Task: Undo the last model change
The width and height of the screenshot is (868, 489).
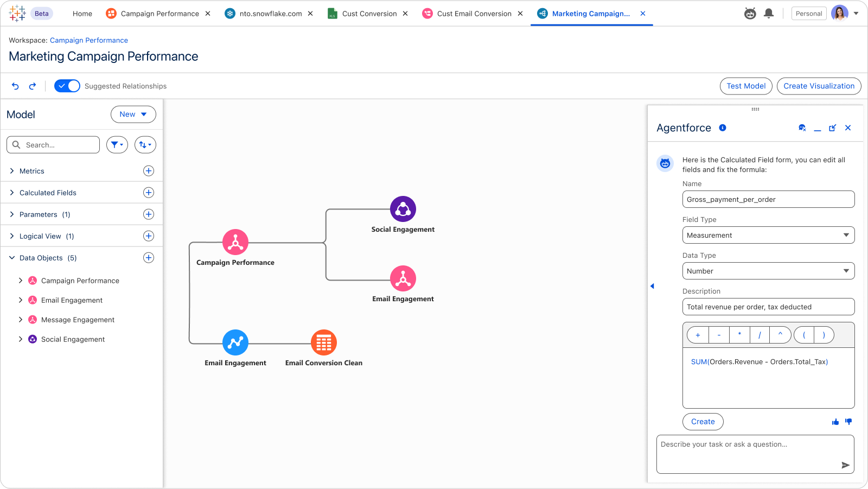Action: click(15, 86)
